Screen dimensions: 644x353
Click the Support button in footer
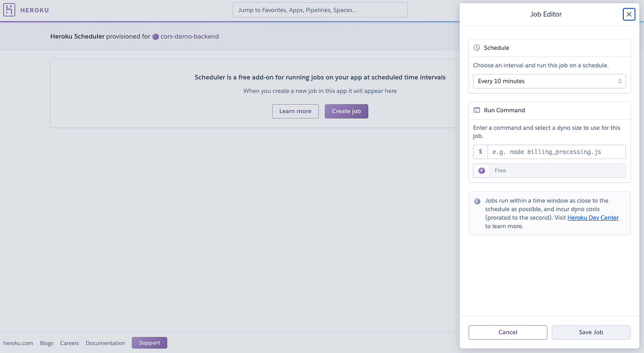pos(149,343)
